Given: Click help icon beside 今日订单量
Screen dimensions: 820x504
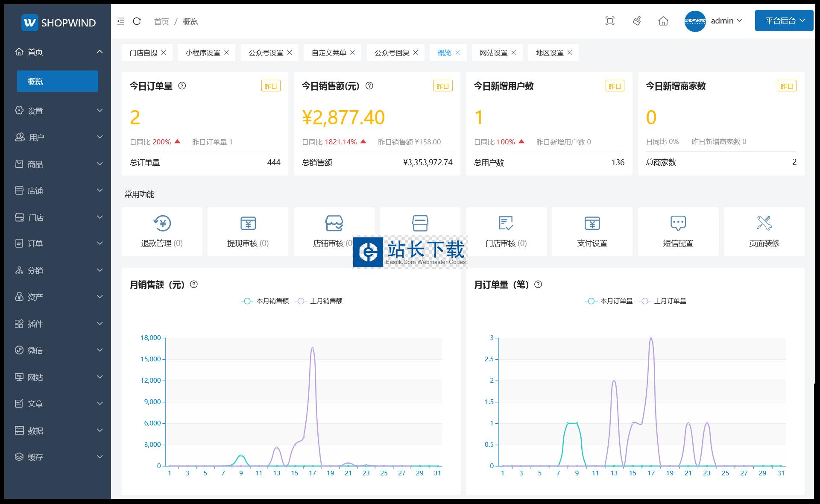Looking at the screenshot, I should (x=182, y=86).
